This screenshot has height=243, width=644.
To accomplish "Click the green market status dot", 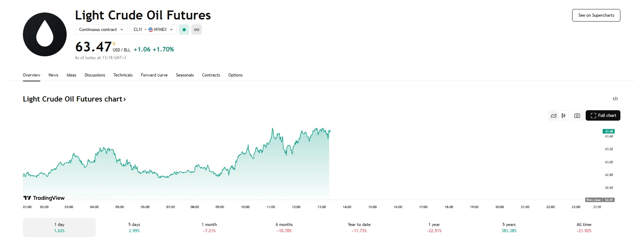I will coord(184,30).
